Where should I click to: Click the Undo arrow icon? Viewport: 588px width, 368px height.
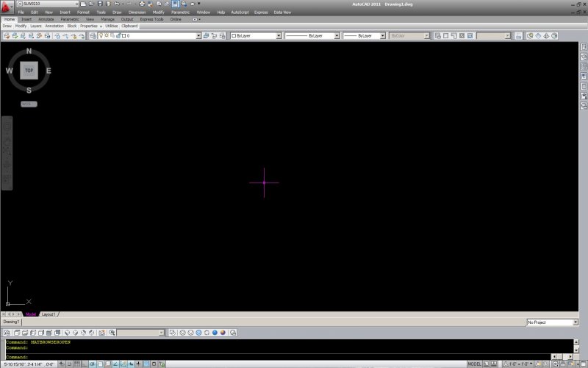117,4
